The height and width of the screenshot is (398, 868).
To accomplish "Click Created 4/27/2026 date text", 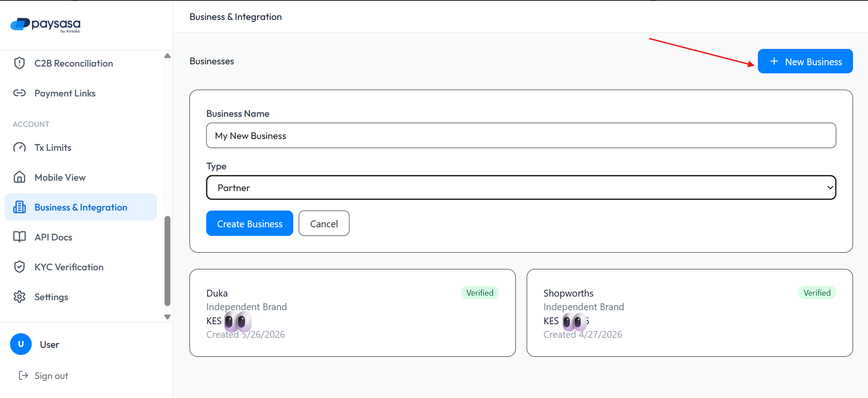I will coord(583,334).
